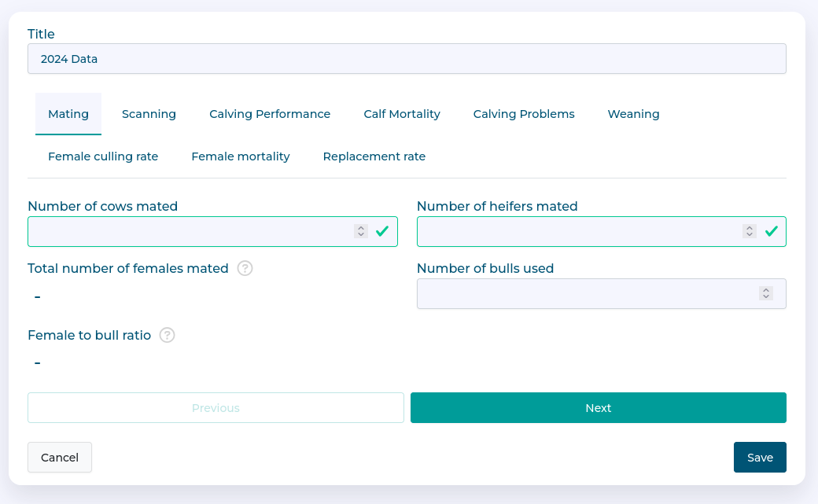Click help icon next to Female to bull ratio
Screen dimensions: 818x504
coord(167,335)
